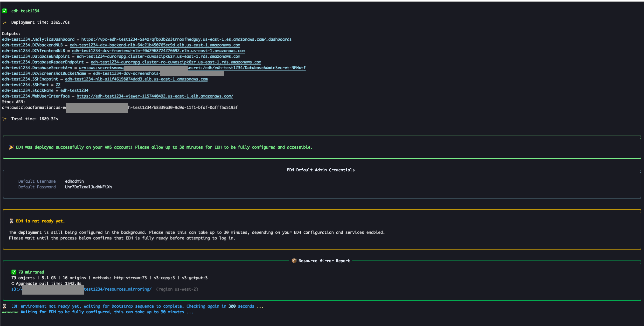Click the 'Default Username' label
The width and height of the screenshot is (644, 326).
37,181
